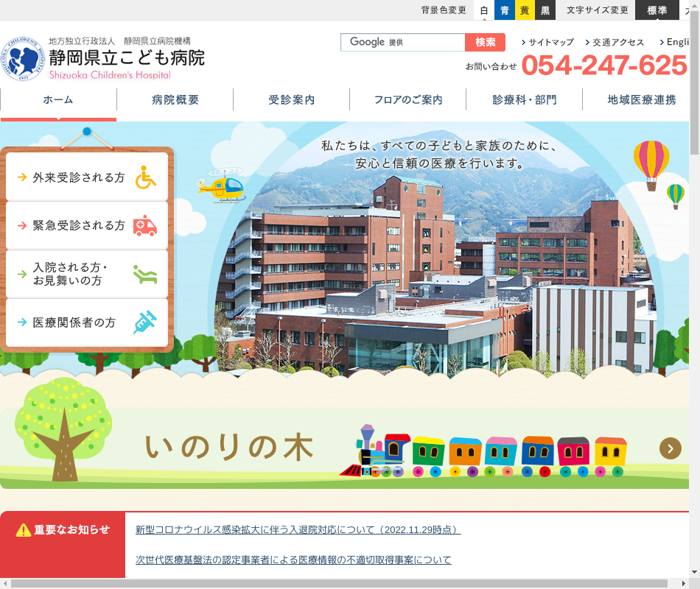The height and width of the screenshot is (589, 700).
Task: Click the helicopter illustration in the hero image
Action: [x=222, y=187]
